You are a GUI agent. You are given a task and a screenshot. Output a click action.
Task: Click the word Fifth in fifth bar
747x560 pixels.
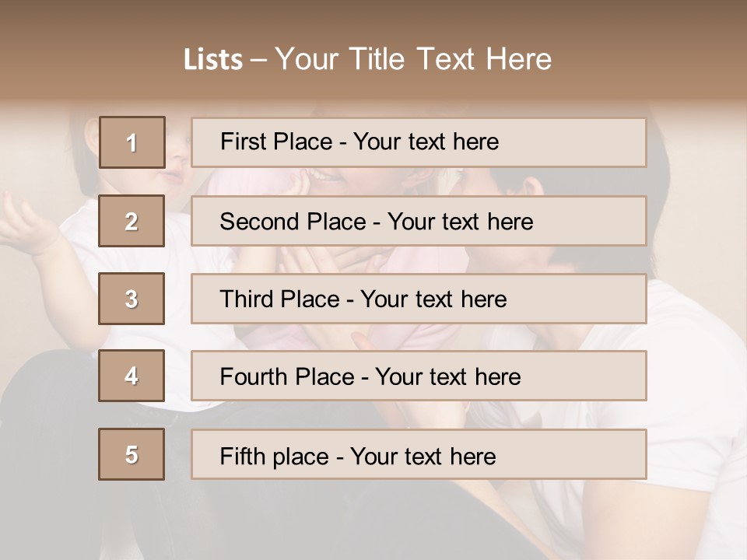click(242, 457)
